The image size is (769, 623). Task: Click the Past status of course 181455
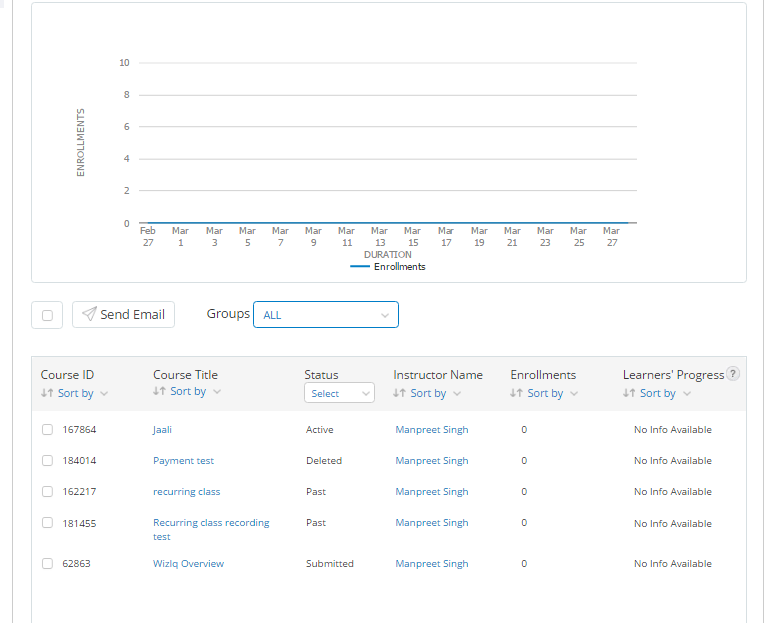point(316,522)
